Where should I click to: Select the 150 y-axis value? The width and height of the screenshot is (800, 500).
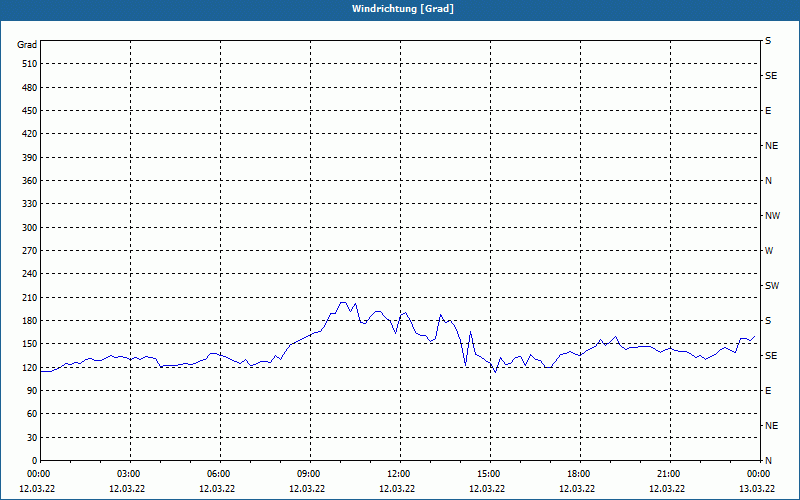30,343
